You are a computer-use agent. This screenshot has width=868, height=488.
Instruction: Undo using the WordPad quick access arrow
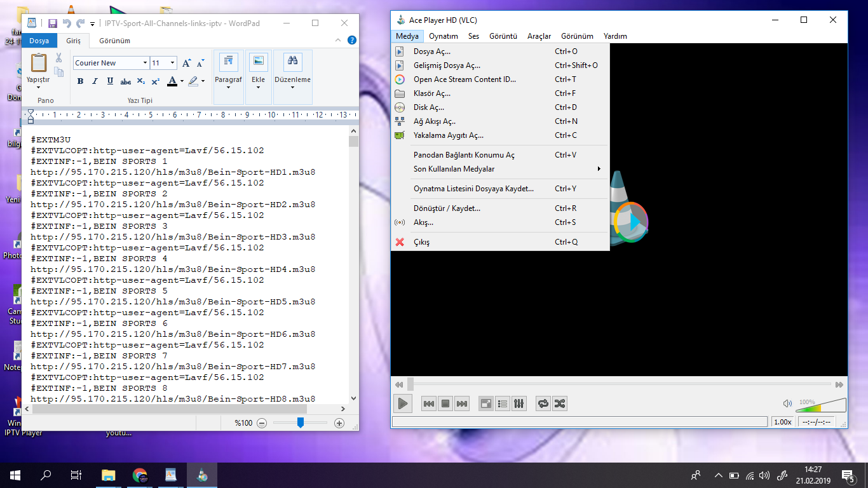coord(66,24)
